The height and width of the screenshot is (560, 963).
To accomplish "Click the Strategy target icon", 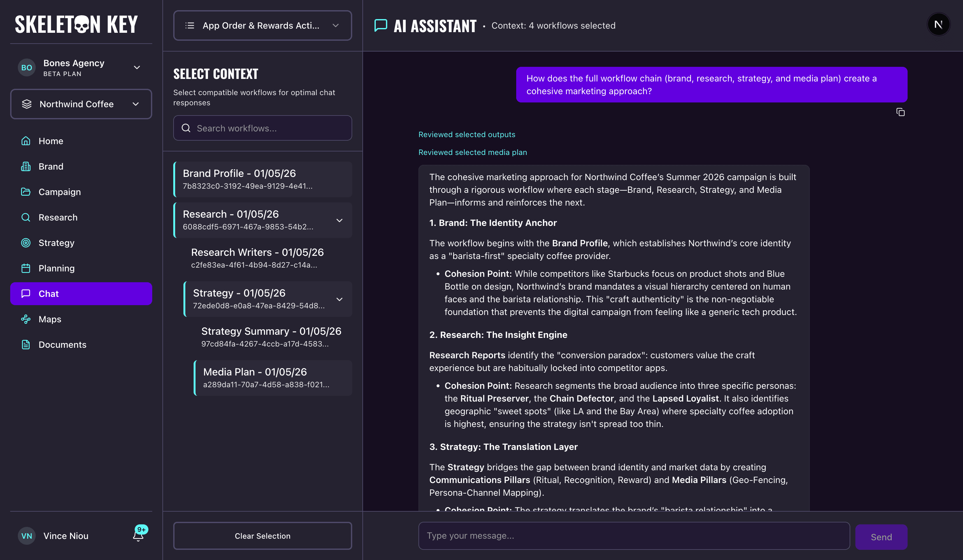I will [x=25, y=243].
